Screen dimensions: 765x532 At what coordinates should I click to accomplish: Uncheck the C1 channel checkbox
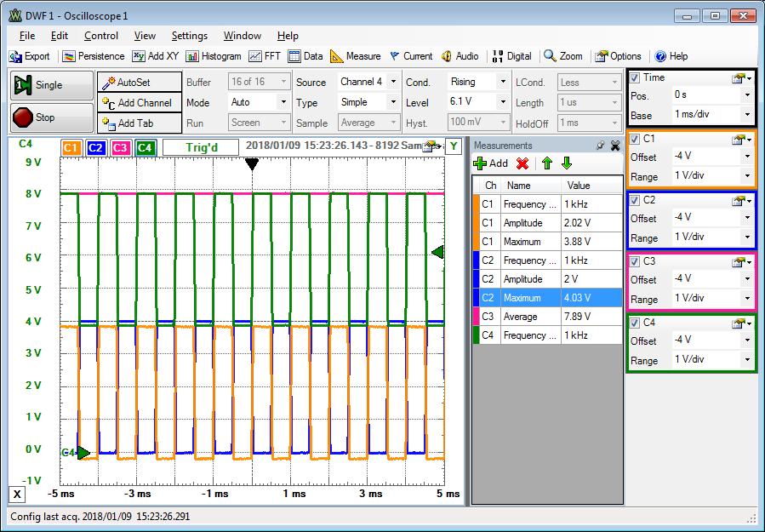click(634, 139)
